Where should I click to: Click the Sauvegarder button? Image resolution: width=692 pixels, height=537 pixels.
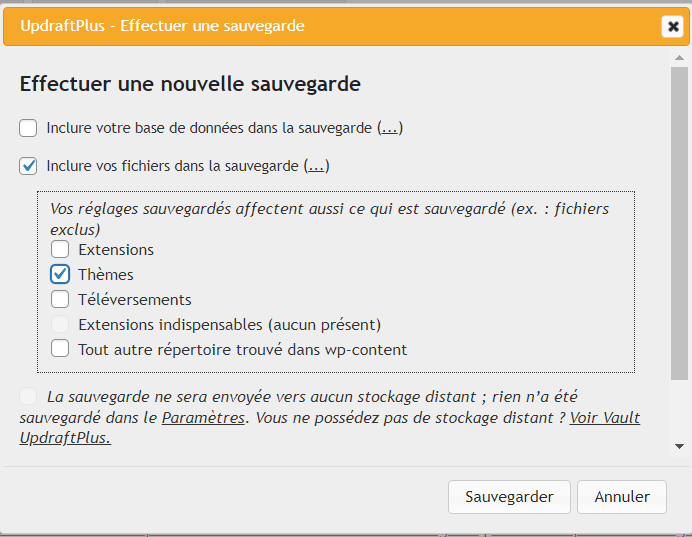509,496
